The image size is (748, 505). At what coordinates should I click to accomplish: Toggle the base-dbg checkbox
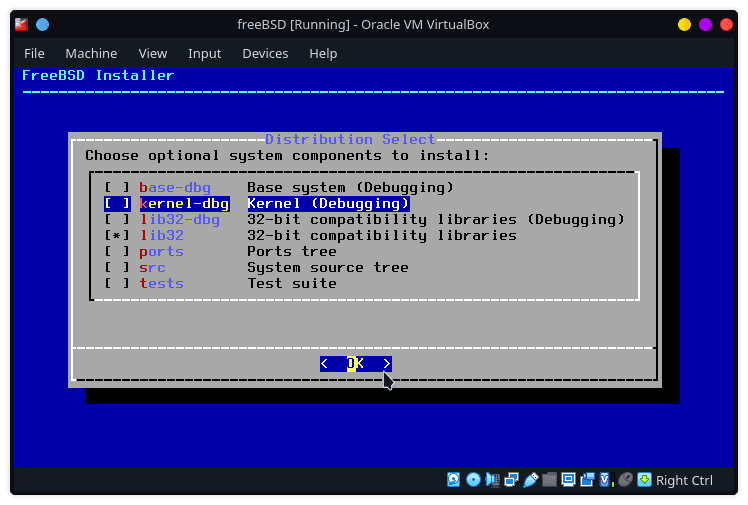[x=117, y=187]
